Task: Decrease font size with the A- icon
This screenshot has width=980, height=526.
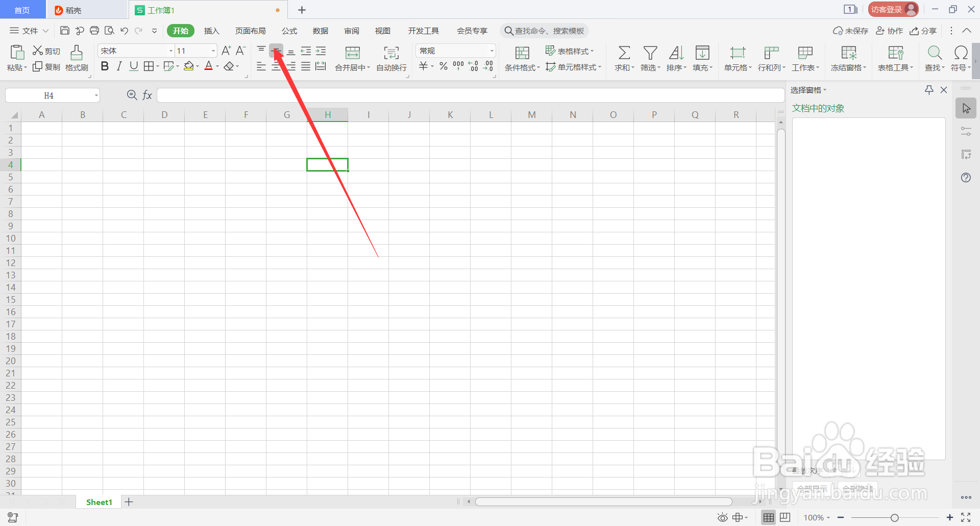Action: click(241, 51)
